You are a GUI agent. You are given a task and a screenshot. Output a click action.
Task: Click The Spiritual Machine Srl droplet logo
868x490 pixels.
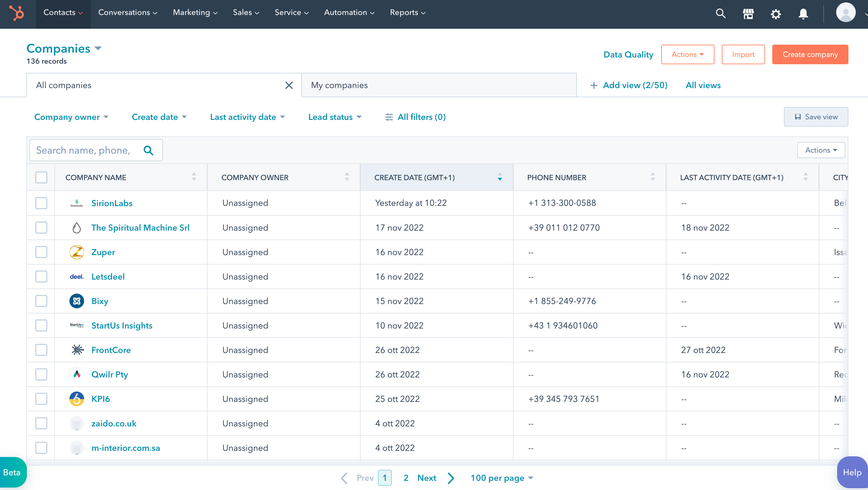76,228
